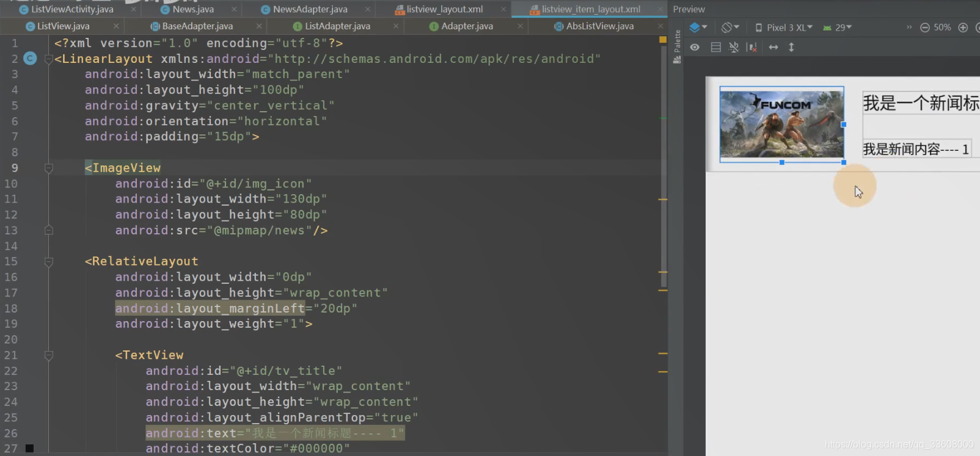Zoom out the layout preview
The width and height of the screenshot is (980, 456).
coord(924,27)
